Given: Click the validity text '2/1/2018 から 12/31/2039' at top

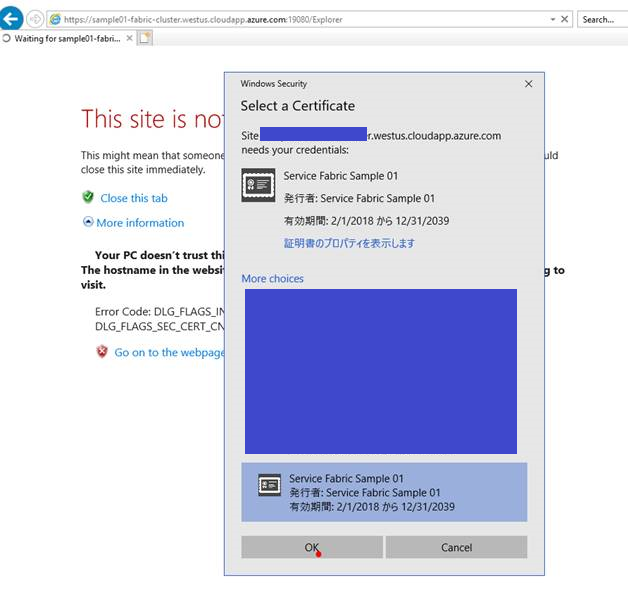Looking at the screenshot, I should tap(390, 221).
